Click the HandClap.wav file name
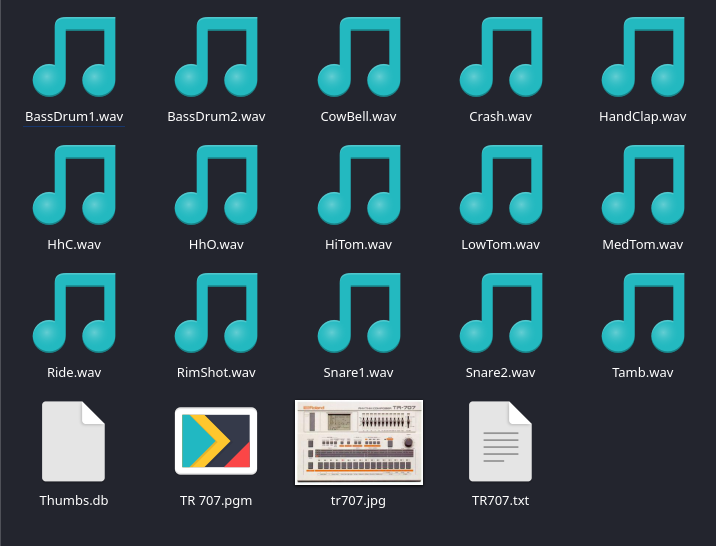716x546 pixels. 642,117
